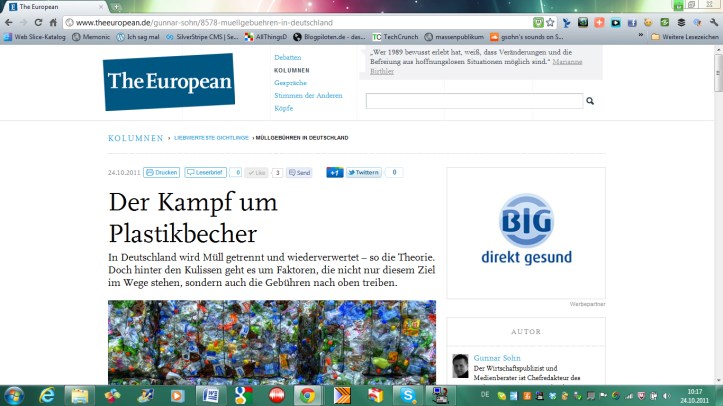Screen dimensions: 723x406
Task: Switch to Google Chrome in the taskbar
Action: pyautogui.click(x=308, y=395)
